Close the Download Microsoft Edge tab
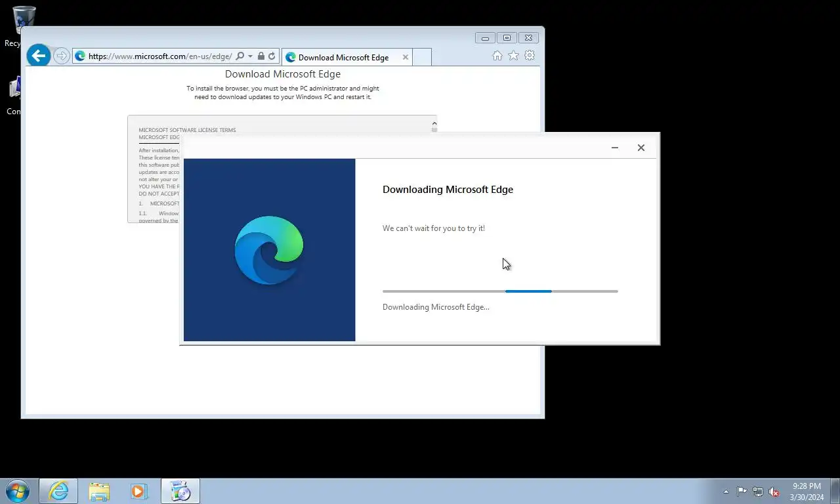The image size is (840, 504). click(406, 57)
